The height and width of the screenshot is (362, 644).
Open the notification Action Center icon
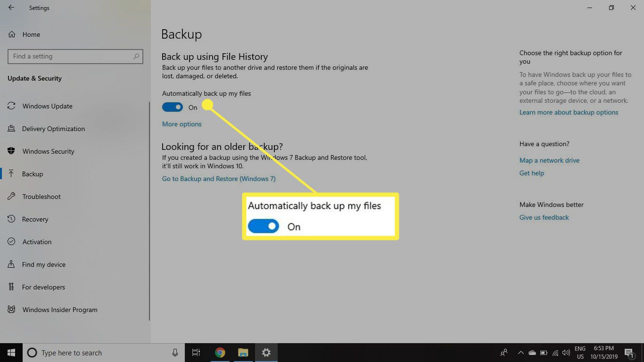pos(629,353)
